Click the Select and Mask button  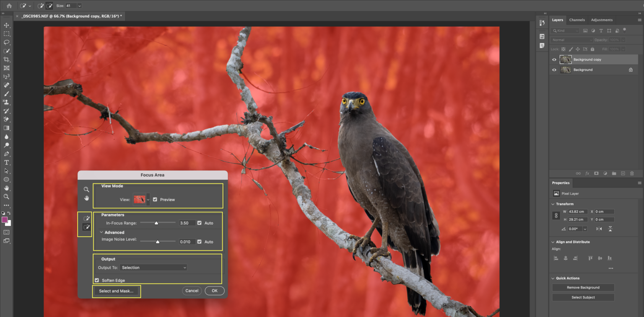[116, 291]
